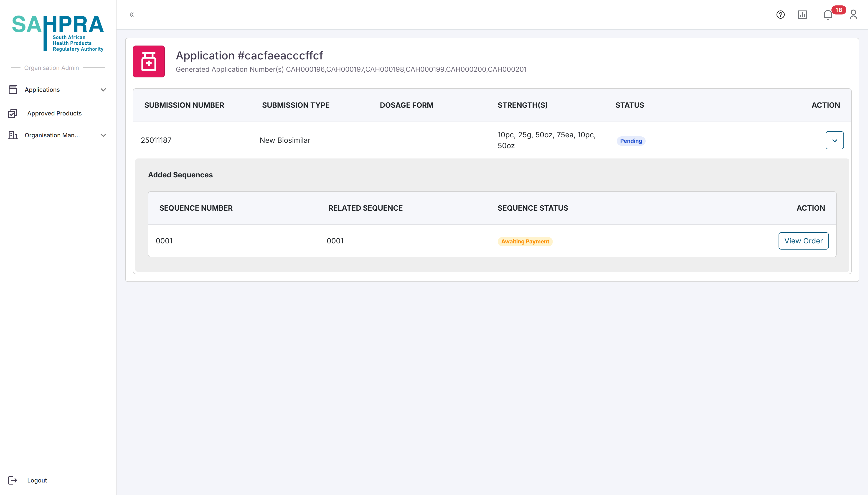Expand the Organisation Man... menu chevron
Image resolution: width=868 pixels, height=495 pixels.
pyautogui.click(x=103, y=135)
